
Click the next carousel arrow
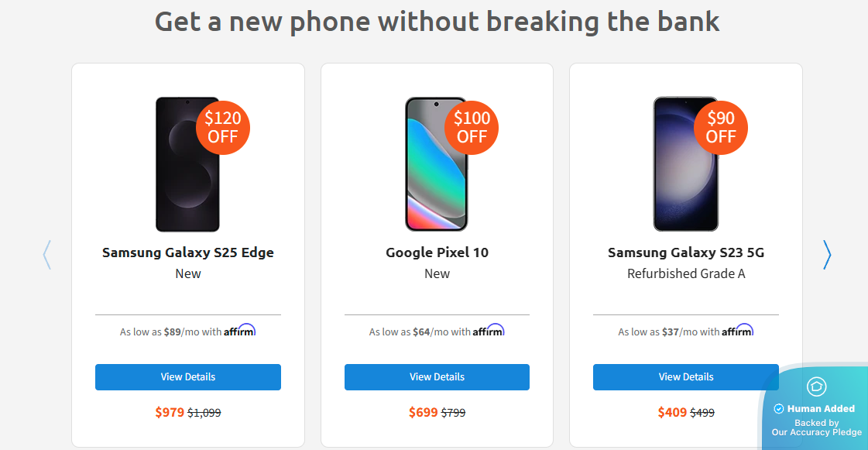point(827,254)
